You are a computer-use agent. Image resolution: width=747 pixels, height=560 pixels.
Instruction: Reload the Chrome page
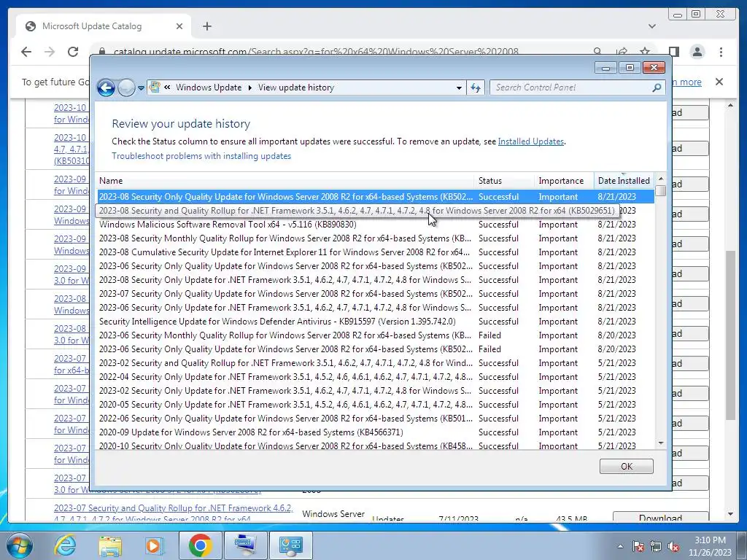[x=73, y=52]
